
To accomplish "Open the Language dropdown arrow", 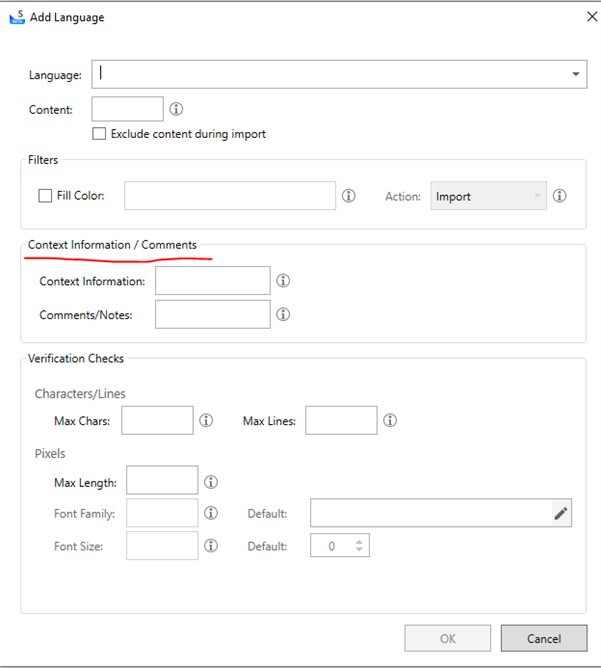I will point(575,74).
